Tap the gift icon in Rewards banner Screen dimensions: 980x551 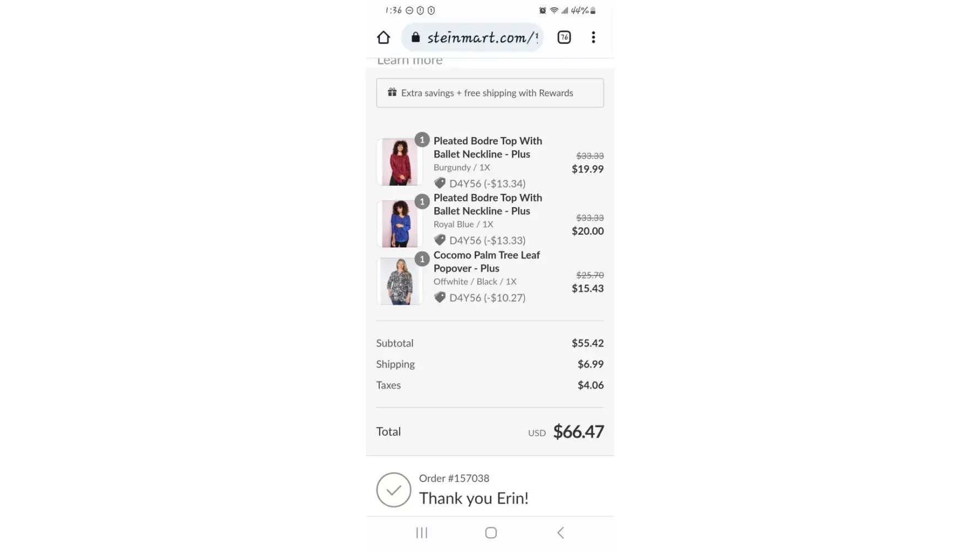392,92
